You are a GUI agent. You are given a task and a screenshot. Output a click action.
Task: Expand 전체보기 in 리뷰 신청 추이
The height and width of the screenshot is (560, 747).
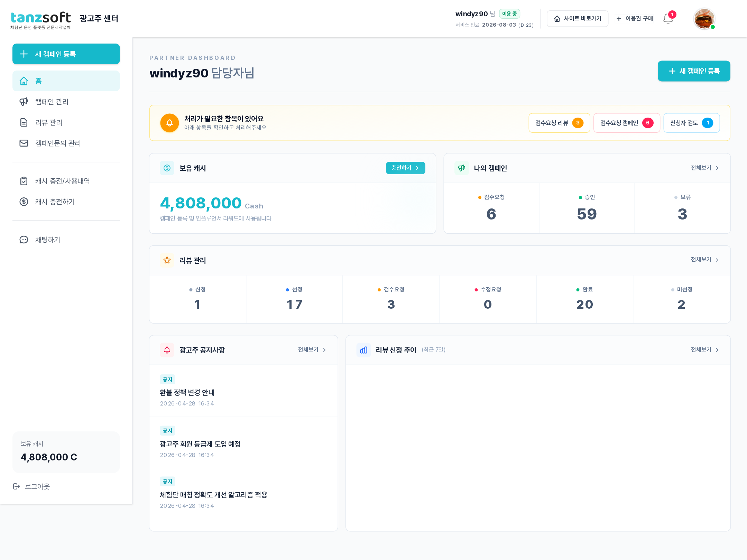pos(705,350)
